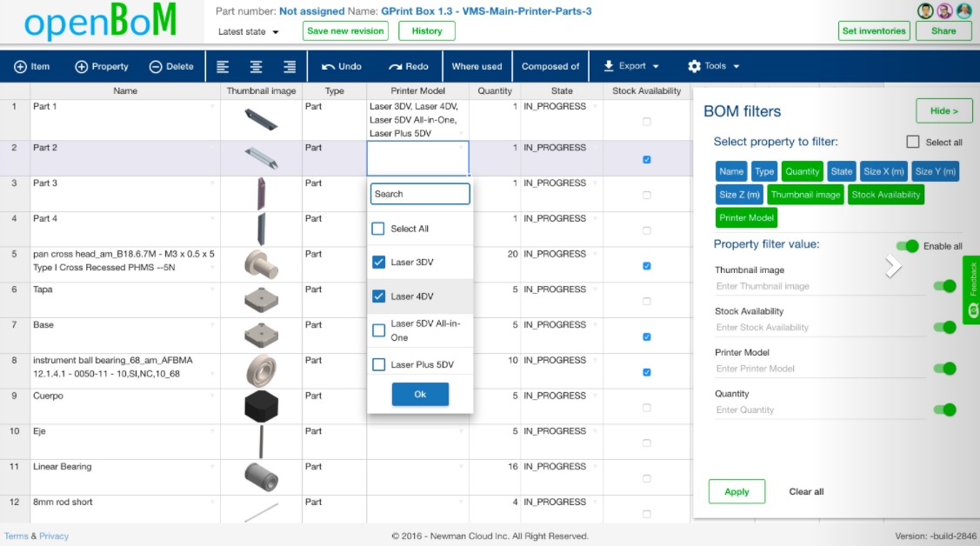Open the Feedback side tab
This screenshot has height=546, width=980.
[972, 290]
